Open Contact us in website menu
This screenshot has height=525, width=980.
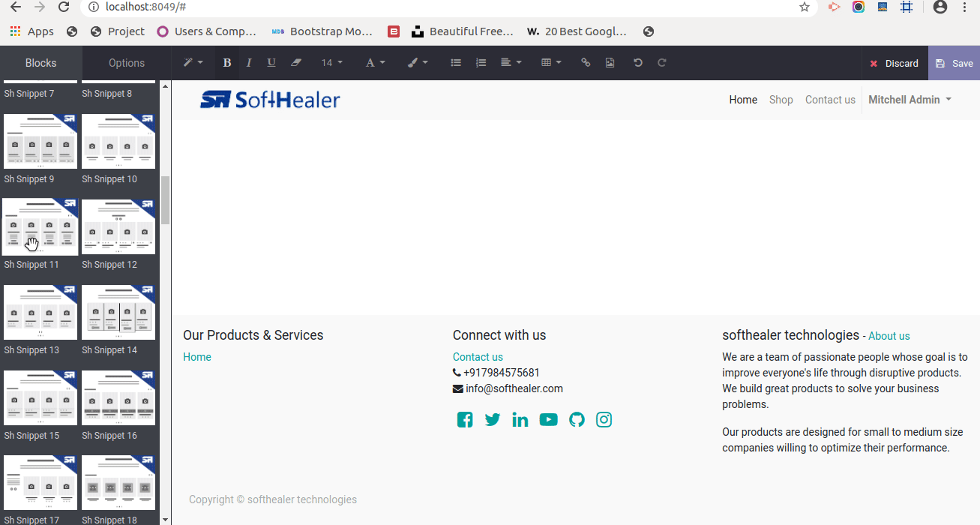pos(830,100)
